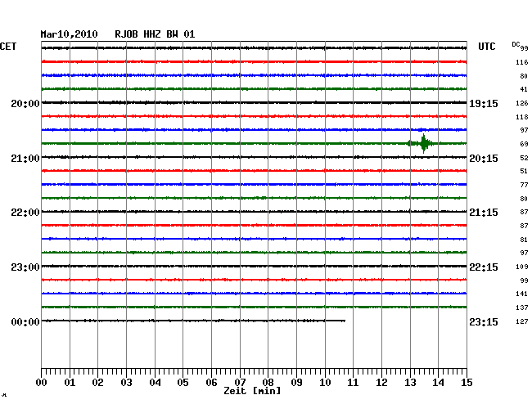
Task: Click the 11 minute axis tick label
Action: click(x=353, y=383)
